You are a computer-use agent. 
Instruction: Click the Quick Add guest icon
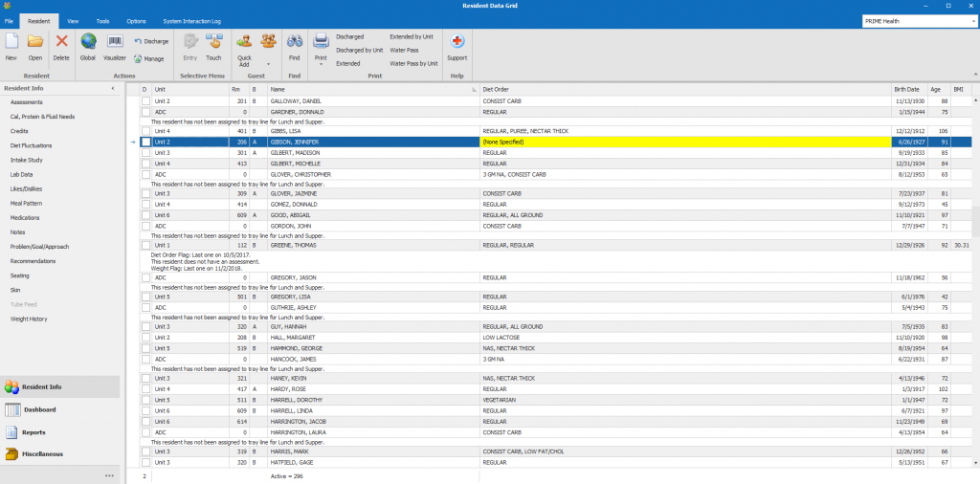tap(244, 44)
